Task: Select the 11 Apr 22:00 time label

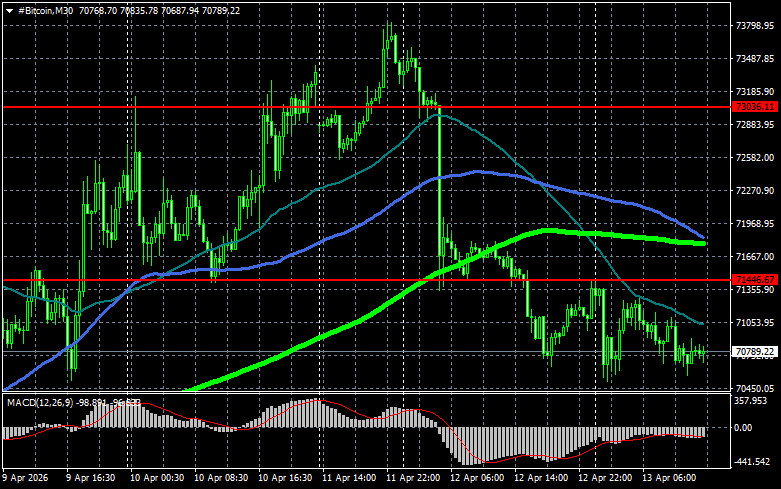Action: [x=413, y=478]
